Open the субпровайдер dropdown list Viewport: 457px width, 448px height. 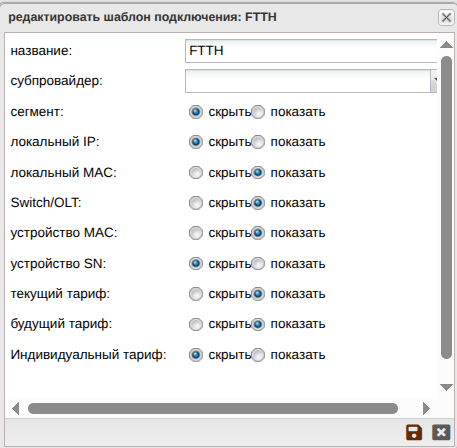pos(434,81)
